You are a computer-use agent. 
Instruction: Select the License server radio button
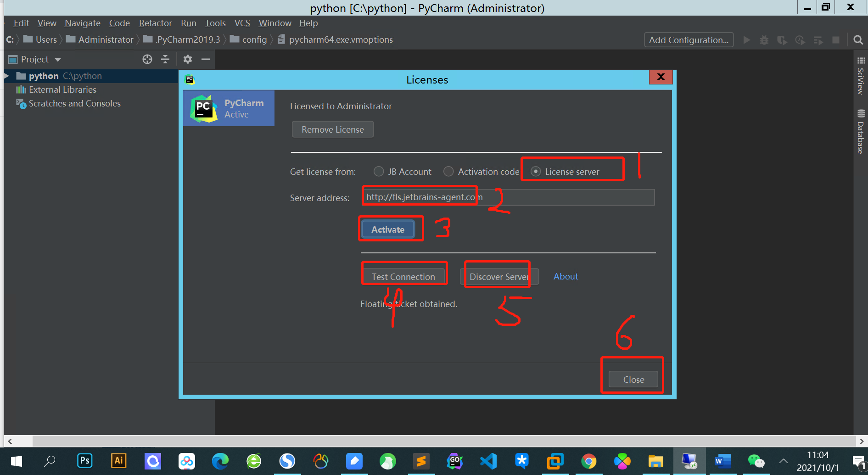click(x=536, y=172)
